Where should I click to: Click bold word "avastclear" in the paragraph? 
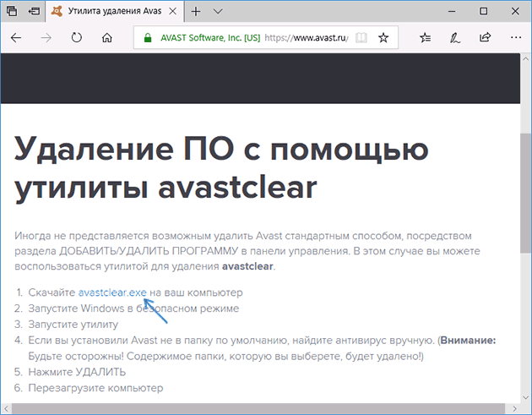(247, 266)
